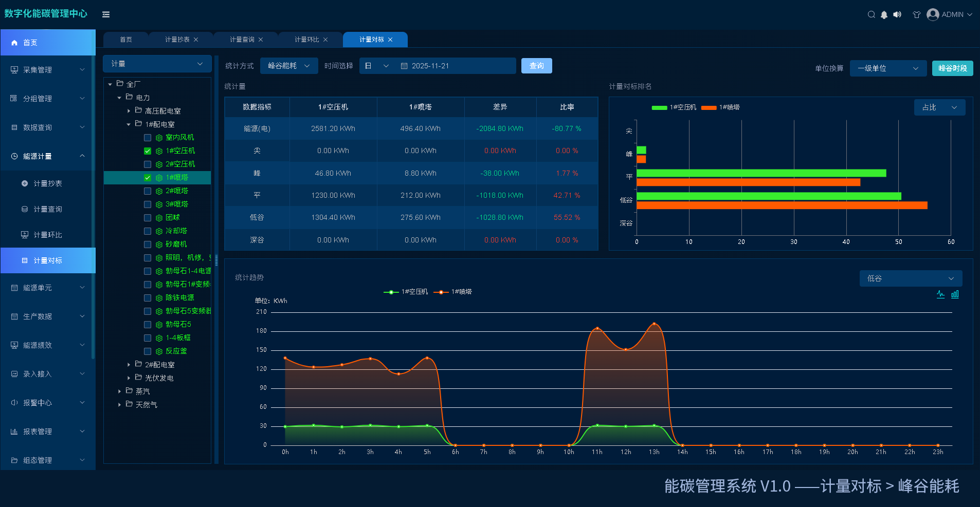
Task: Check the 室内风机 checkbox
Action: (148, 138)
